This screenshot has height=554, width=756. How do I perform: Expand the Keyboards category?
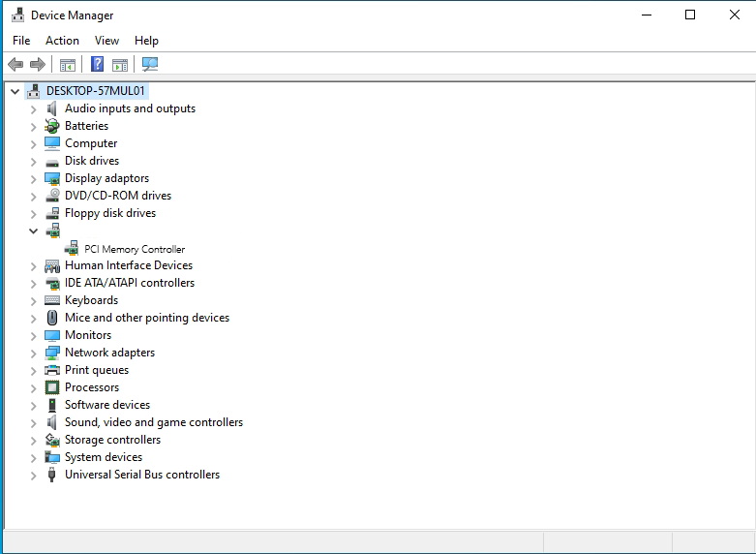point(33,301)
